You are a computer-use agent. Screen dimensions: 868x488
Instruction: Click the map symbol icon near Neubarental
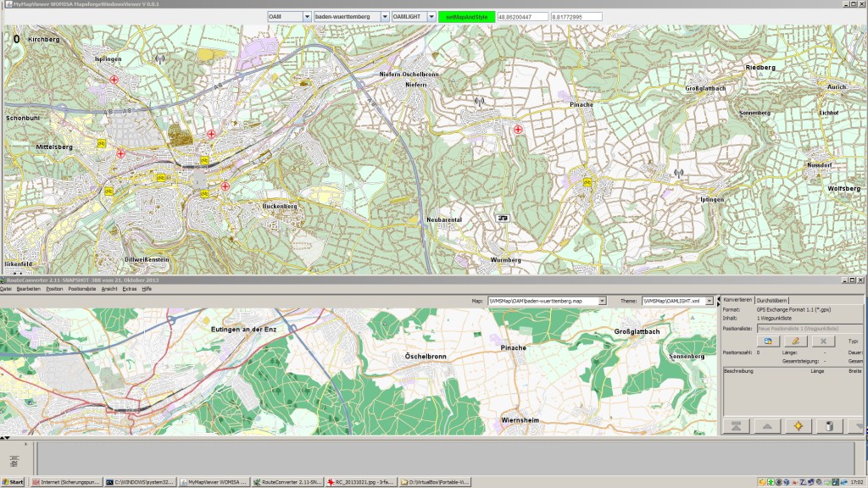503,217
